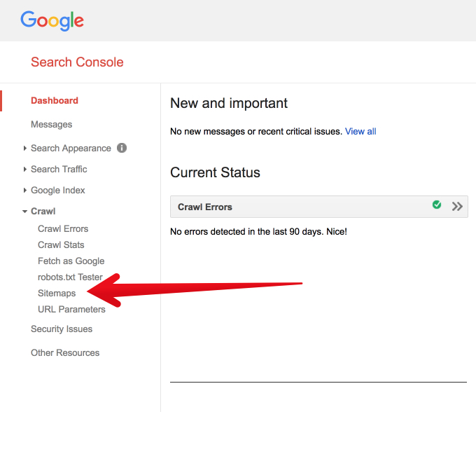This screenshot has width=476, height=461.
Task: Expand the Google Index section arrow
Action: coord(25,191)
